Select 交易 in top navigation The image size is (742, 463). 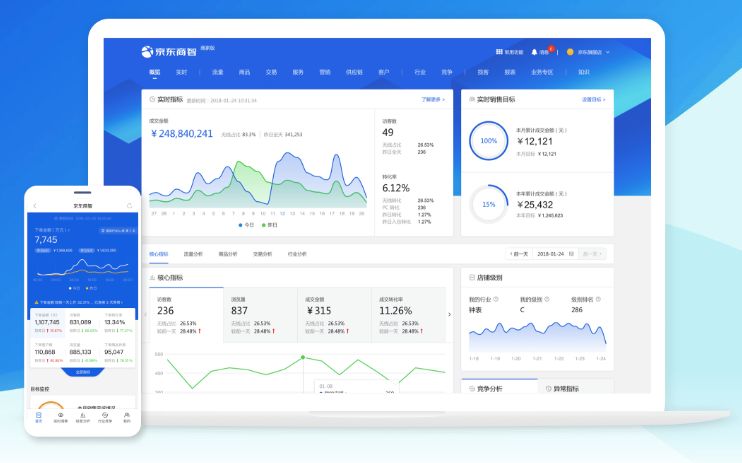(271, 72)
